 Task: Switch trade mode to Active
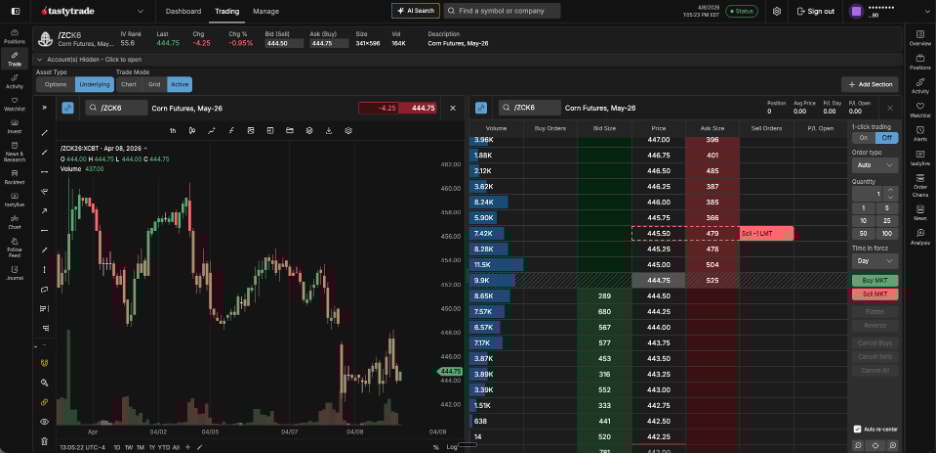pos(180,84)
